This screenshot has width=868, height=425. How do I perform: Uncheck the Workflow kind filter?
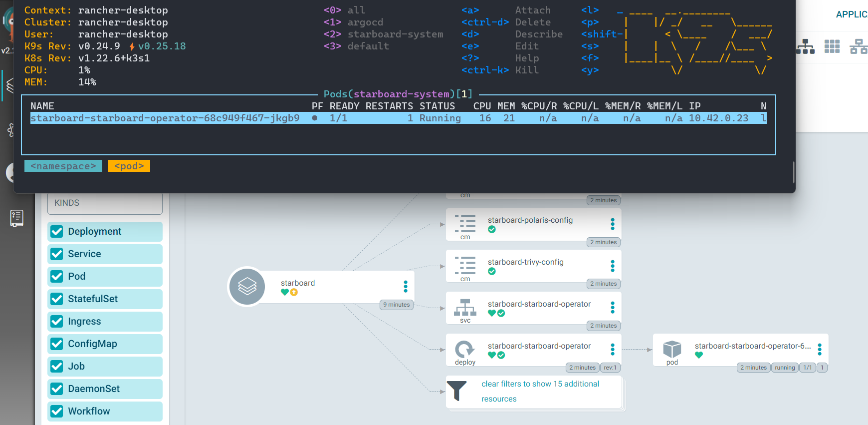coord(57,411)
